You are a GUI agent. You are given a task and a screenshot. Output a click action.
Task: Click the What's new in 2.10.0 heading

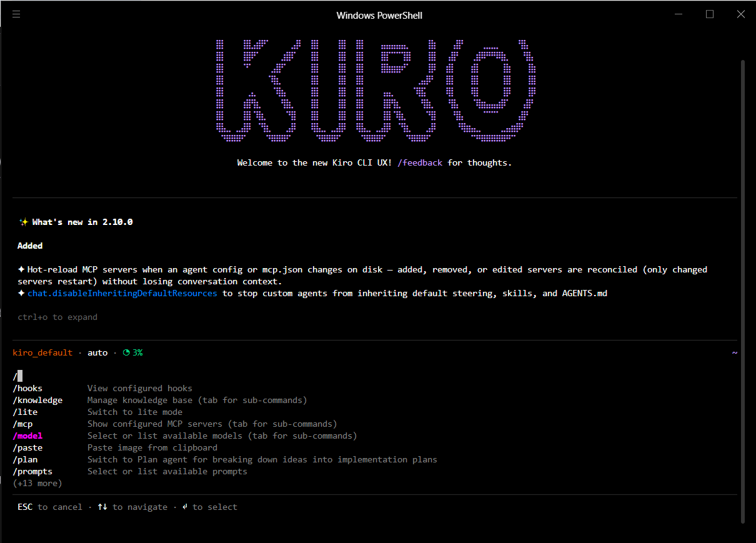(82, 222)
